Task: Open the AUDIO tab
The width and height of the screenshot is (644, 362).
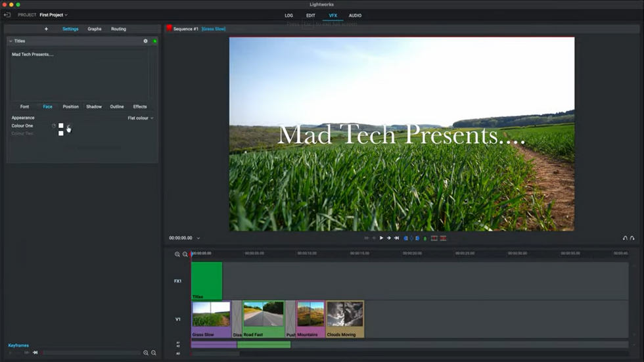Action: point(355,16)
